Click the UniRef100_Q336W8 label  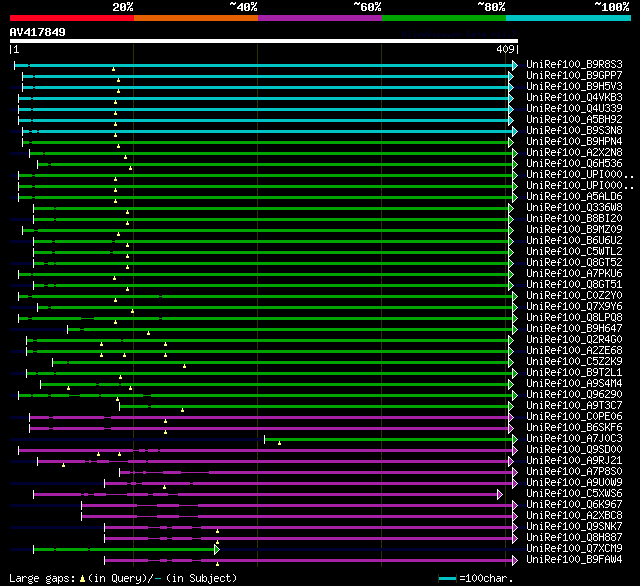[574, 208]
